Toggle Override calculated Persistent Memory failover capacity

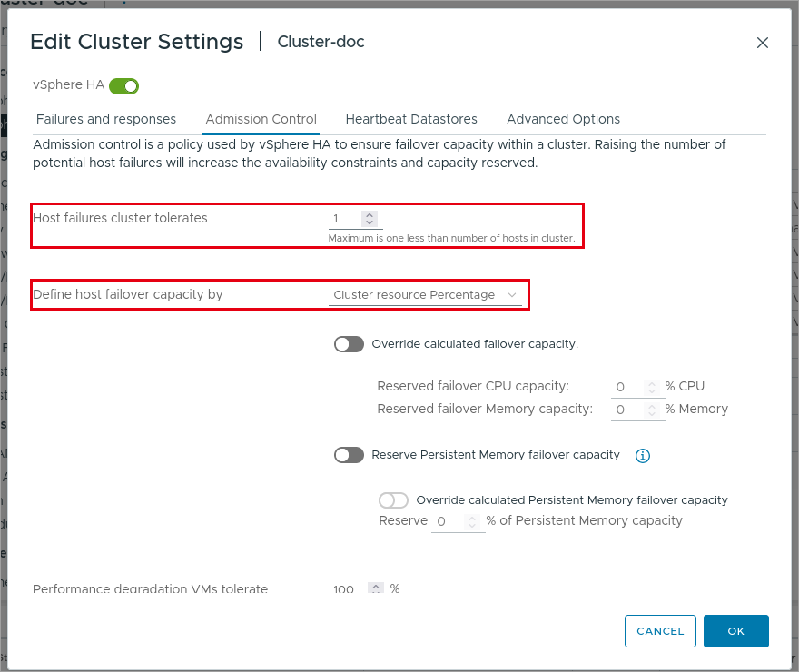pos(393,500)
